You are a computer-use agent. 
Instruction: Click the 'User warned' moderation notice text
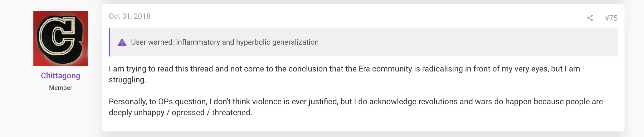click(x=225, y=42)
